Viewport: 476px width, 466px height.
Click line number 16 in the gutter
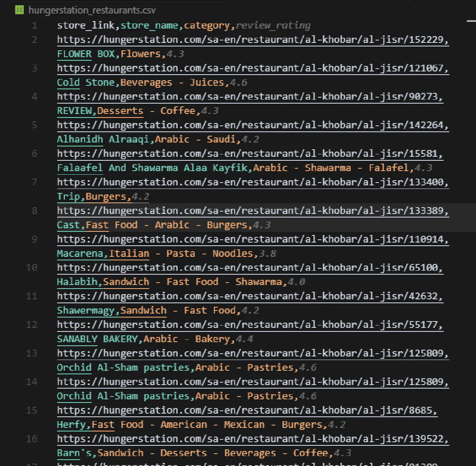(32, 439)
